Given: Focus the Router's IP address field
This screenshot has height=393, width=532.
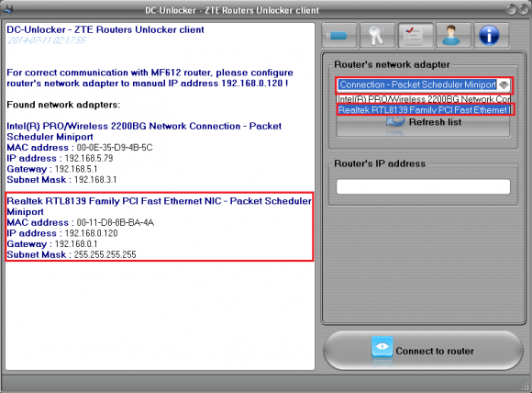Looking at the screenshot, I should [x=423, y=186].
